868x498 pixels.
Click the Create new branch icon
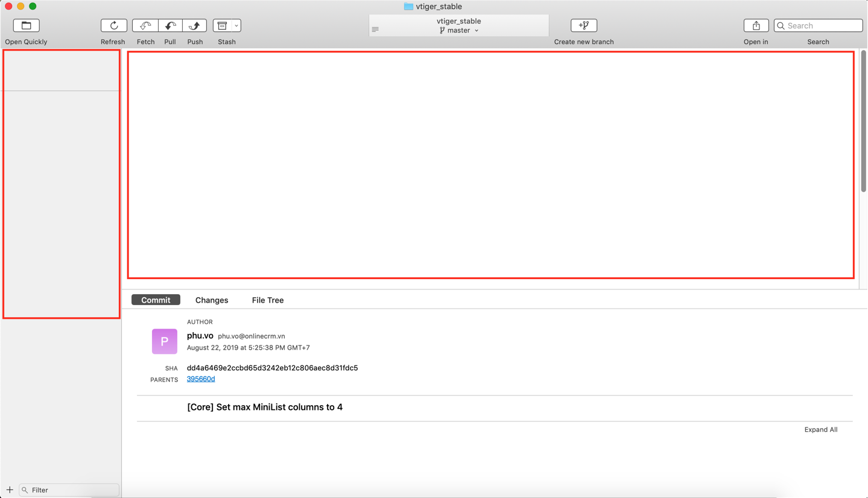pos(584,25)
